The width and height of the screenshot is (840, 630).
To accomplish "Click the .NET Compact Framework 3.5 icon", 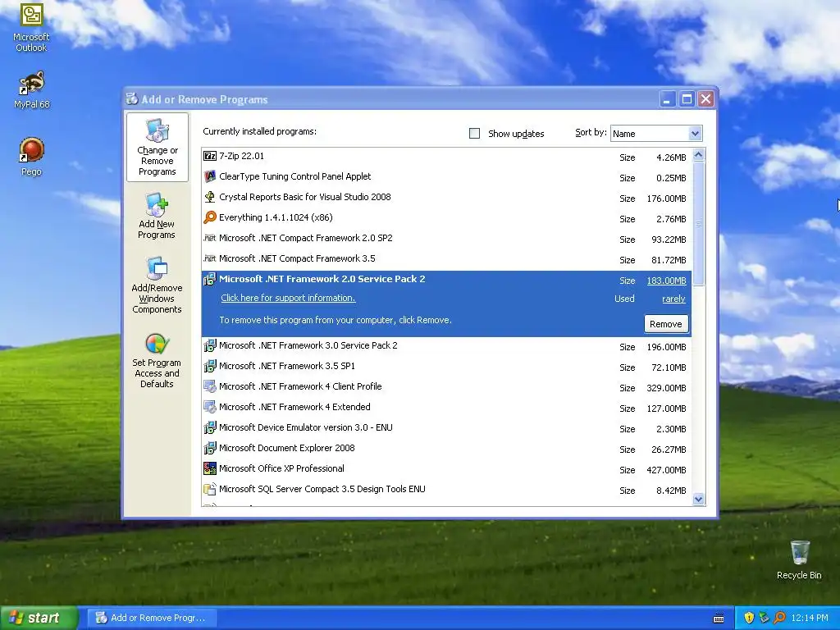I will tap(210, 258).
